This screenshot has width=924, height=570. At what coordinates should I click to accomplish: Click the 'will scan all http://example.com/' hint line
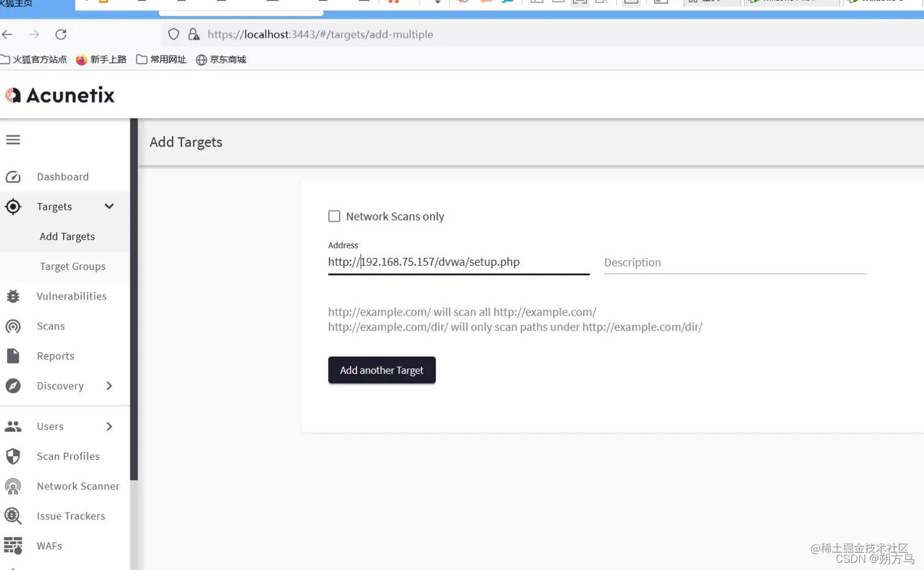point(462,312)
